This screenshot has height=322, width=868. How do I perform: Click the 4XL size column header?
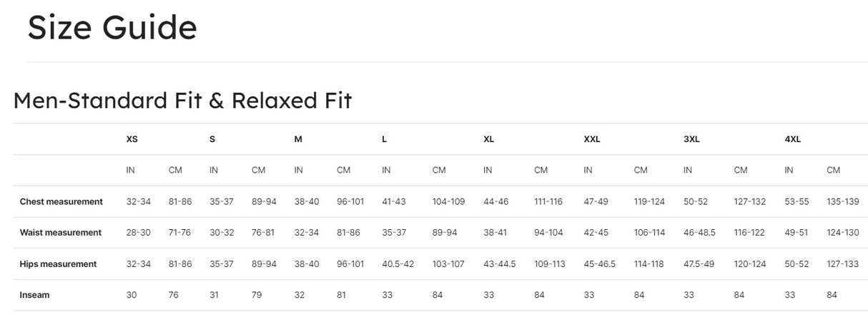(x=793, y=139)
